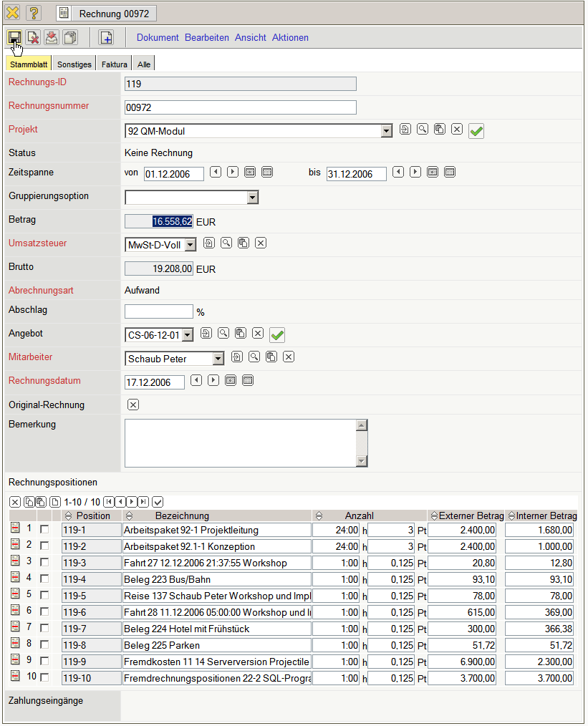Click the magnifier search icon next to Projekt
The image size is (588, 726).
point(423,130)
